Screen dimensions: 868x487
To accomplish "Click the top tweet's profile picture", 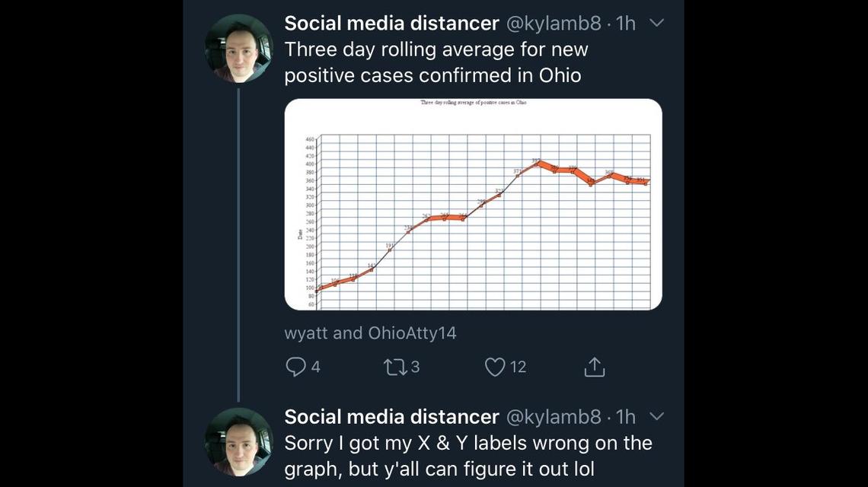I will click(x=238, y=47).
